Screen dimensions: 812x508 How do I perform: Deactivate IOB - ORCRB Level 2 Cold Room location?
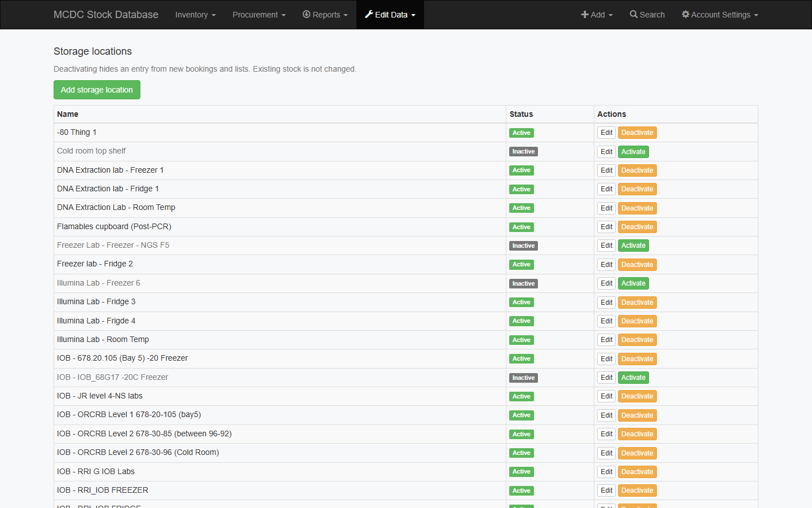tap(637, 453)
